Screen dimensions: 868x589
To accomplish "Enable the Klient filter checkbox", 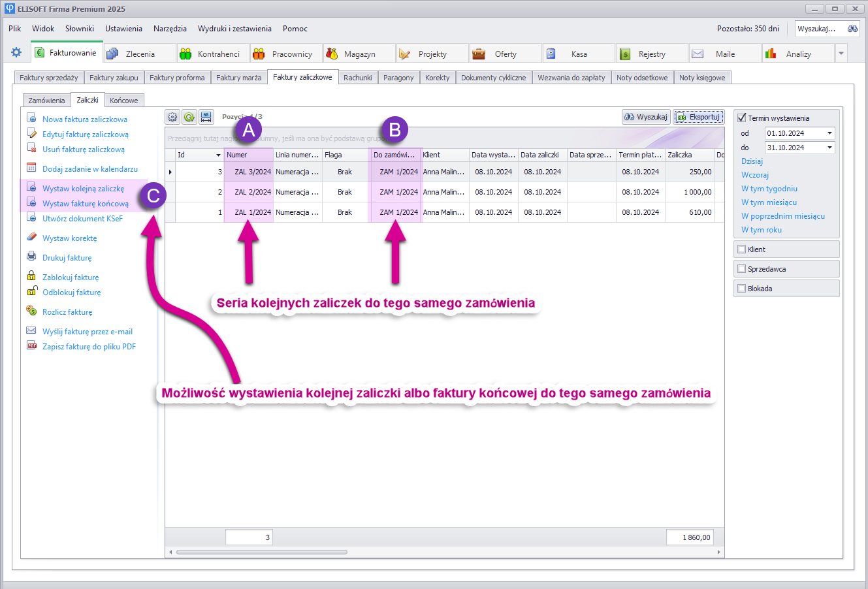I will (741, 249).
